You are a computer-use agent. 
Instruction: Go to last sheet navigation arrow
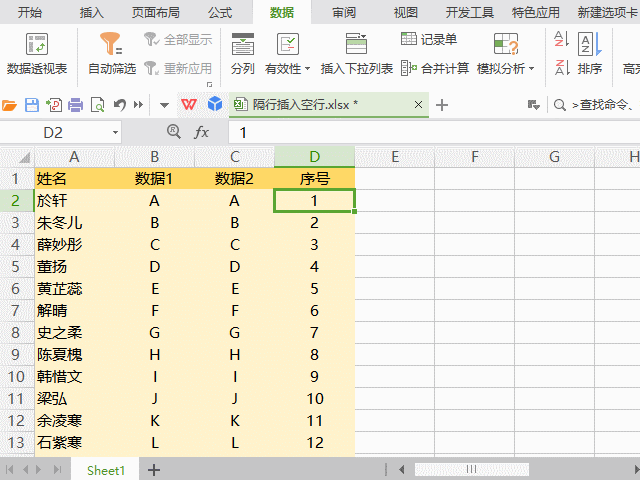57,470
